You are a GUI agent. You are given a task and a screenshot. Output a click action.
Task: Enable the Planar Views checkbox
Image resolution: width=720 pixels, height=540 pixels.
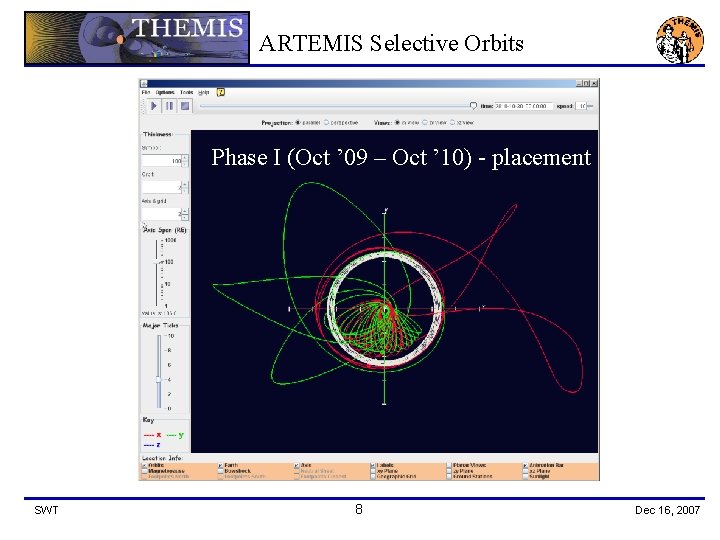coord(449,466)
